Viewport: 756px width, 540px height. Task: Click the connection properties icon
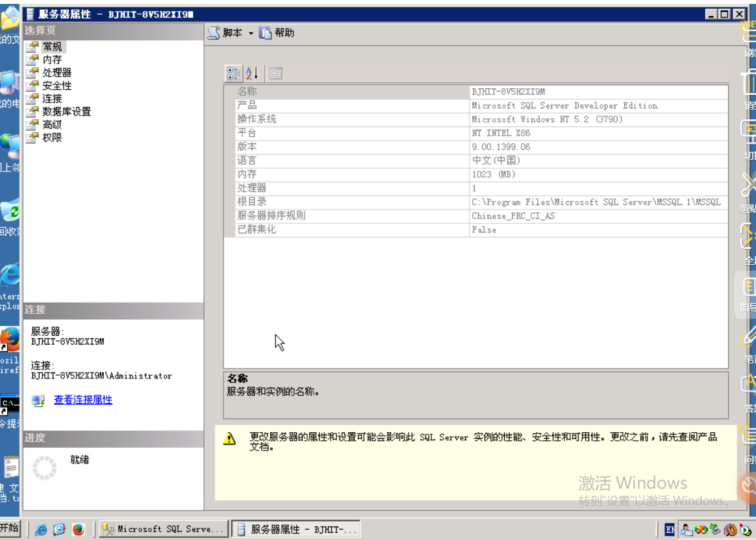coord(38,400)
